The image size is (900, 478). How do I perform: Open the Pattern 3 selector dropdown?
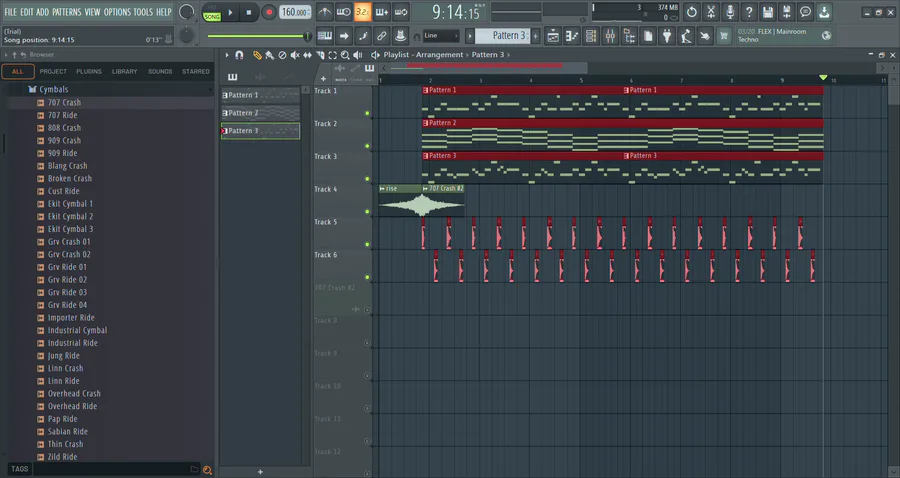point(505,36)
